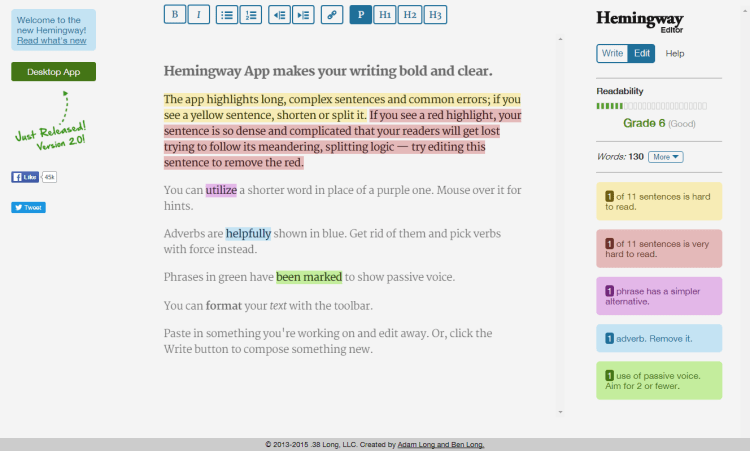
Task: Click the Facebook Like button
Action: (25, 177)
